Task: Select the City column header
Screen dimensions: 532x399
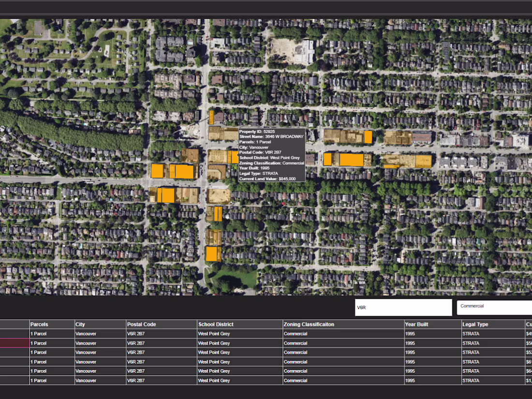Action: (100, 325)
